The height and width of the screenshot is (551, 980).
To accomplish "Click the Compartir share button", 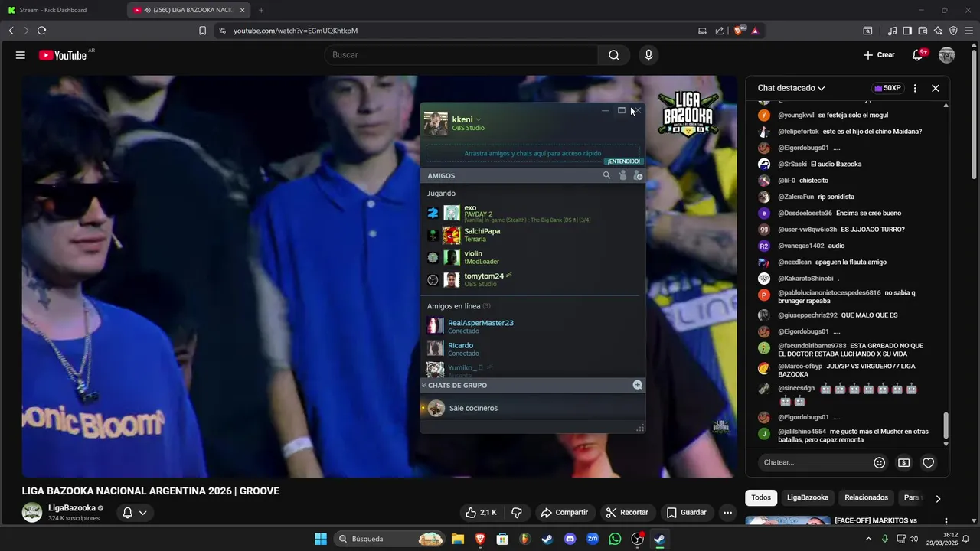I will pyautogui.click(x=564, y=512).
